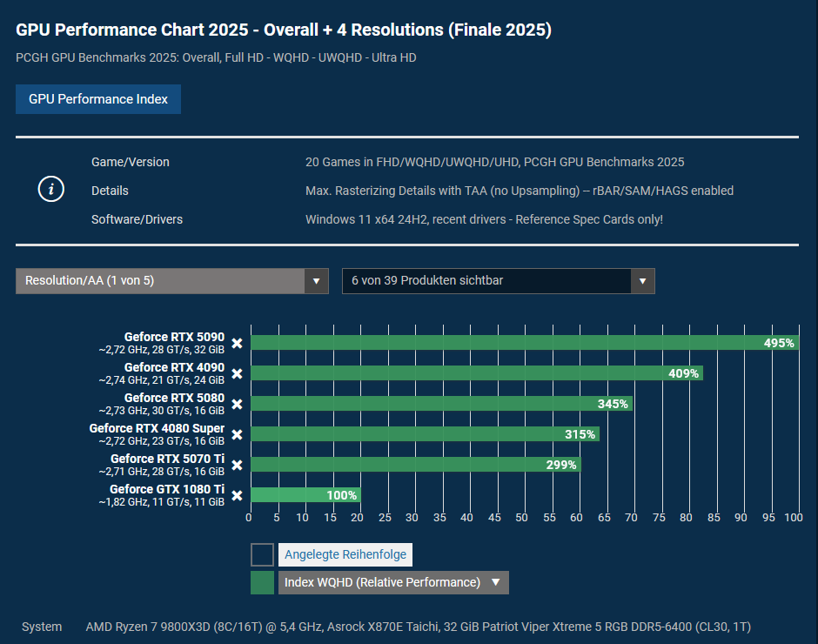This screenshot has width=818, height=644.
Task: Toggle the empty swatch beside Angelegte Reihenfolge
Action: [263, 554]
